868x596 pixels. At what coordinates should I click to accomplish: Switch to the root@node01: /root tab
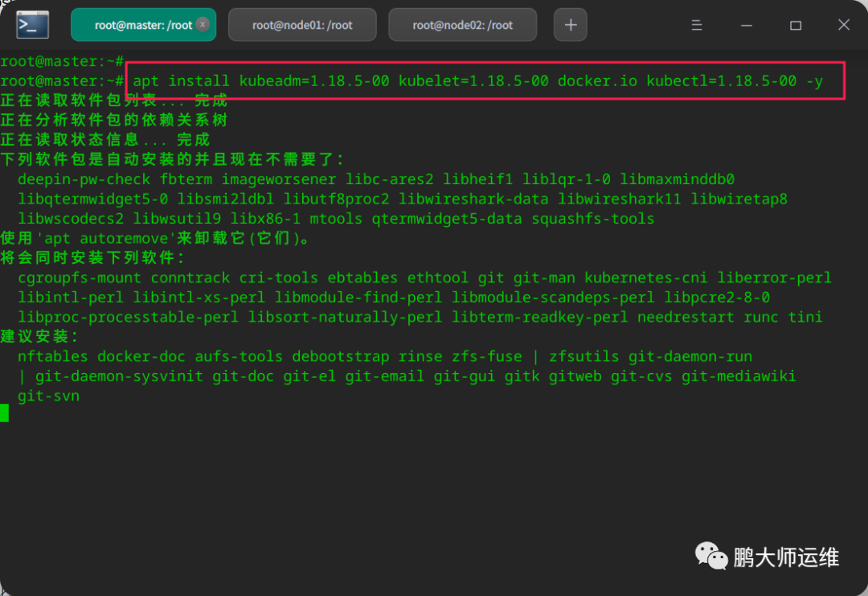click(302, 25)
